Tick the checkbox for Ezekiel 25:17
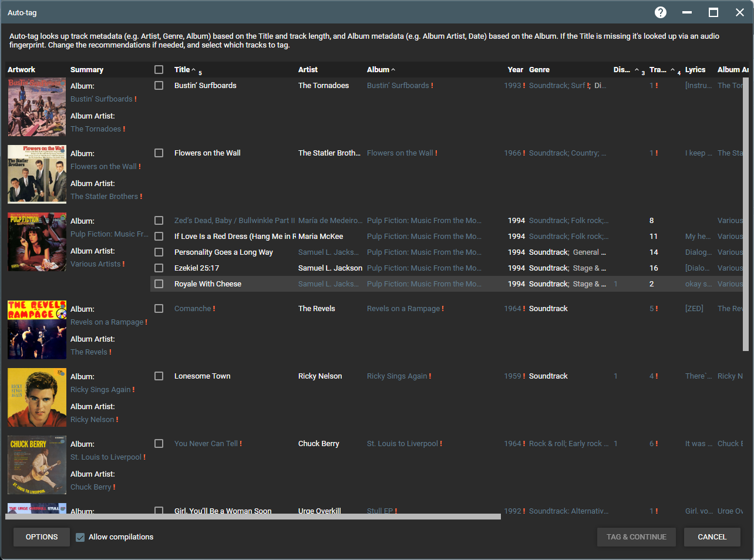Viewport: 754px width, 560px height. click(x=159, y=268)
